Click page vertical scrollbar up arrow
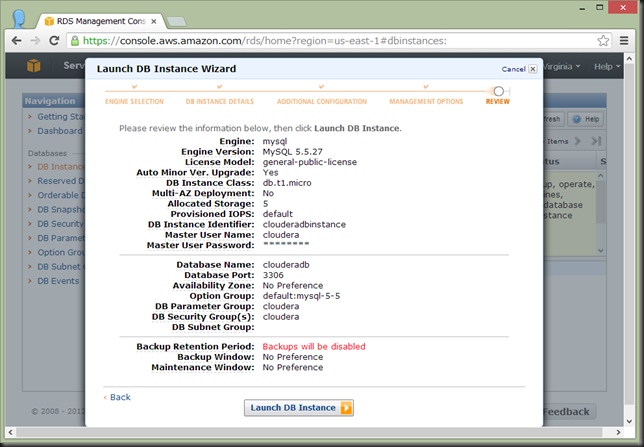Image resolution: width=644 pixels, height=447 pixels. pos(629,58)
